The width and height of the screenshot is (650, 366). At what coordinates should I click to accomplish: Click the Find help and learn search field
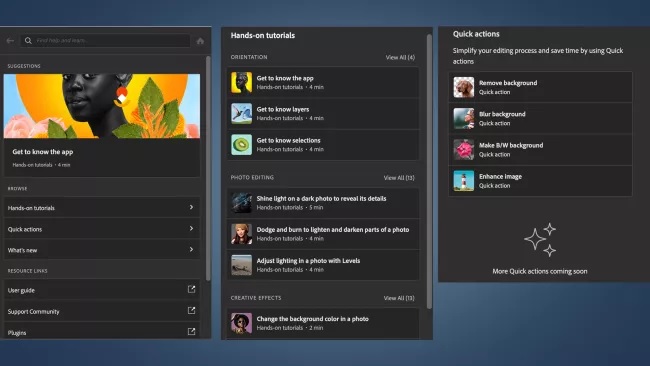click(106, 41)
